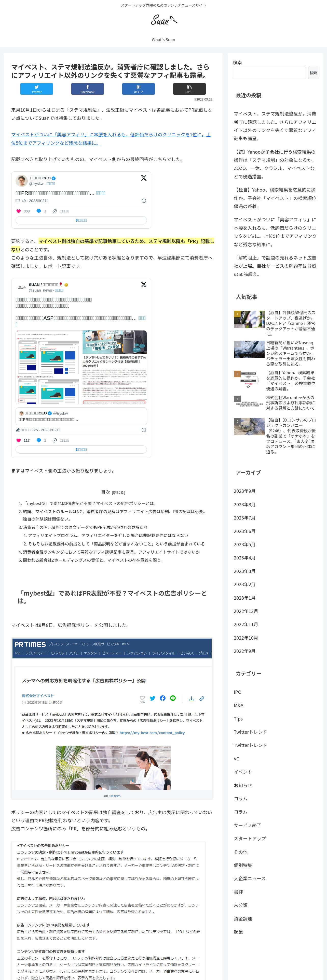This screenshot has width=327, height=980.
Task: Click the PR TIMES citation link under the screenshot
Action: click(115, 796)
